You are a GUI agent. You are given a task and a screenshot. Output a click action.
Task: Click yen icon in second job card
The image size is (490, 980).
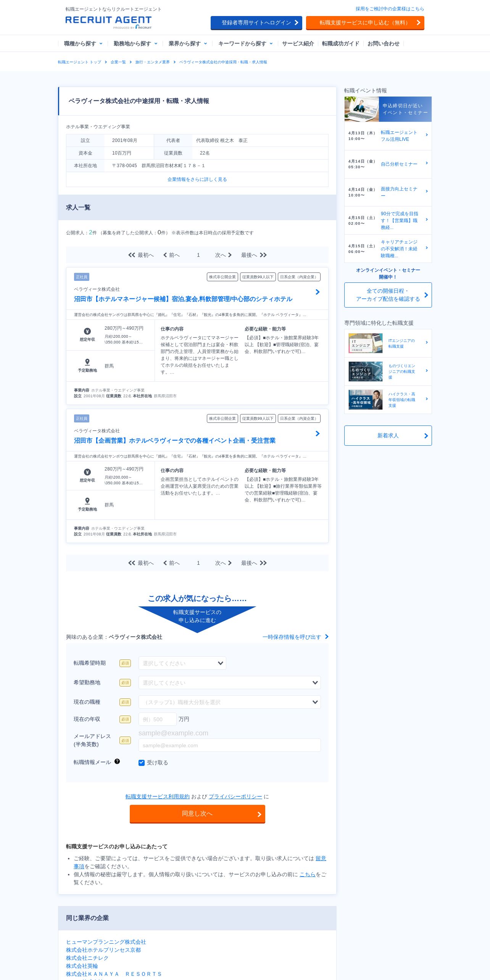87,472
